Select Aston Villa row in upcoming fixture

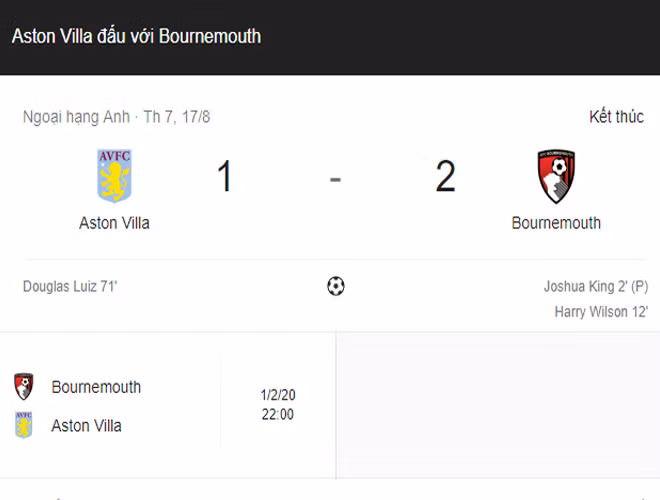86,426
